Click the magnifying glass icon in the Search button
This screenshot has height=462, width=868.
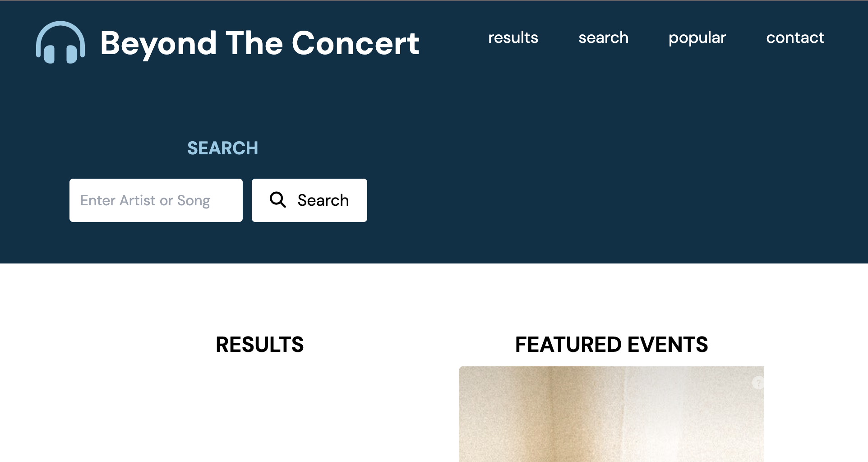pos(278,200)
